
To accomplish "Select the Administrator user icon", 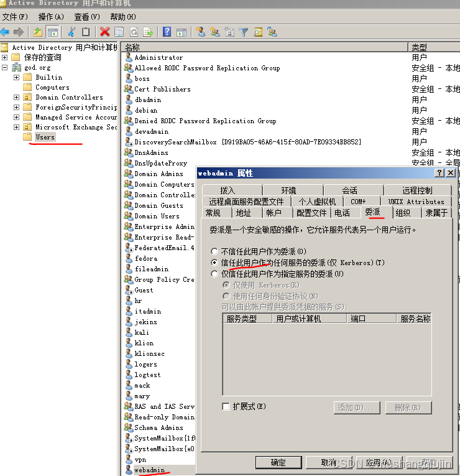I will coord(129,57).
